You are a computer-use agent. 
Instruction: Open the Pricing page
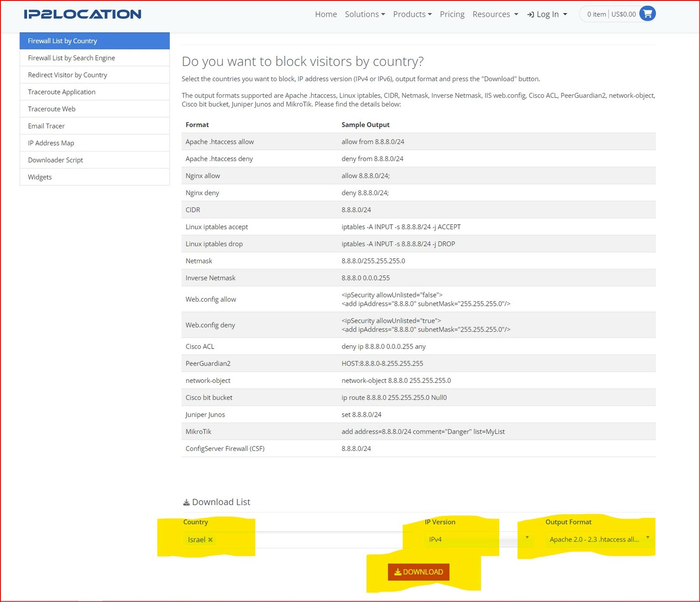pyautogui.click(x=452, y=14)
